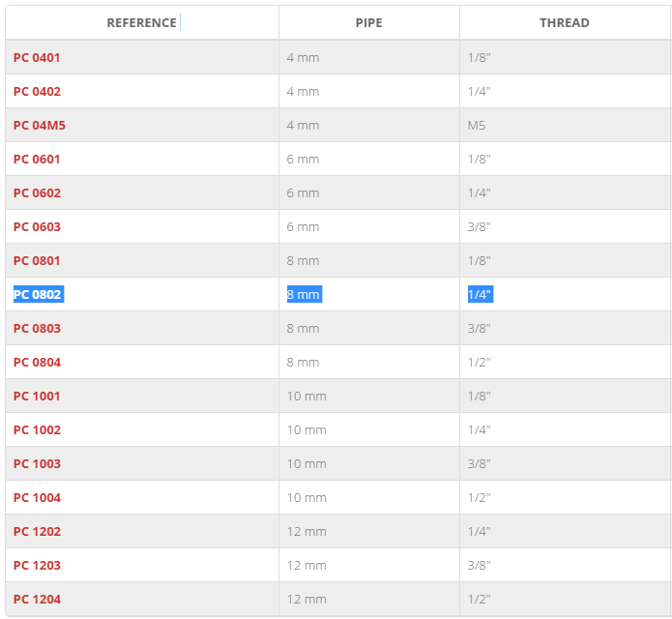
Task: Click the 3/8" thread cell for PC 1203
Action: [480, 566]
